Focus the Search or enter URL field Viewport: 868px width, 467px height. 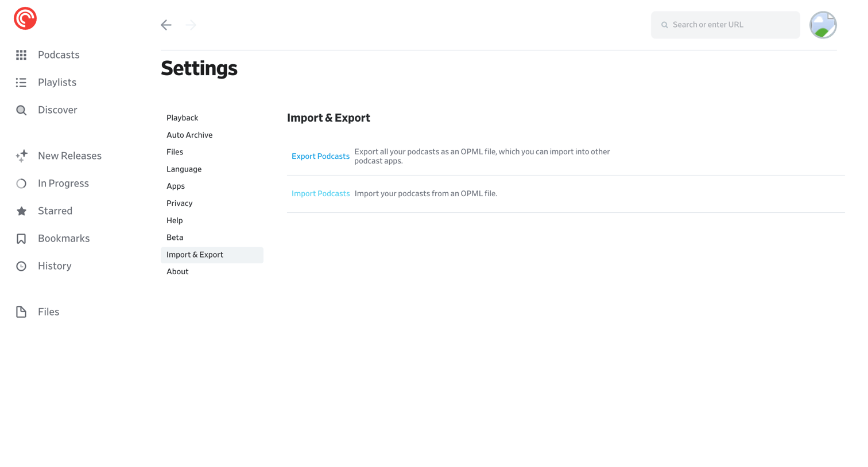(725, 25)
